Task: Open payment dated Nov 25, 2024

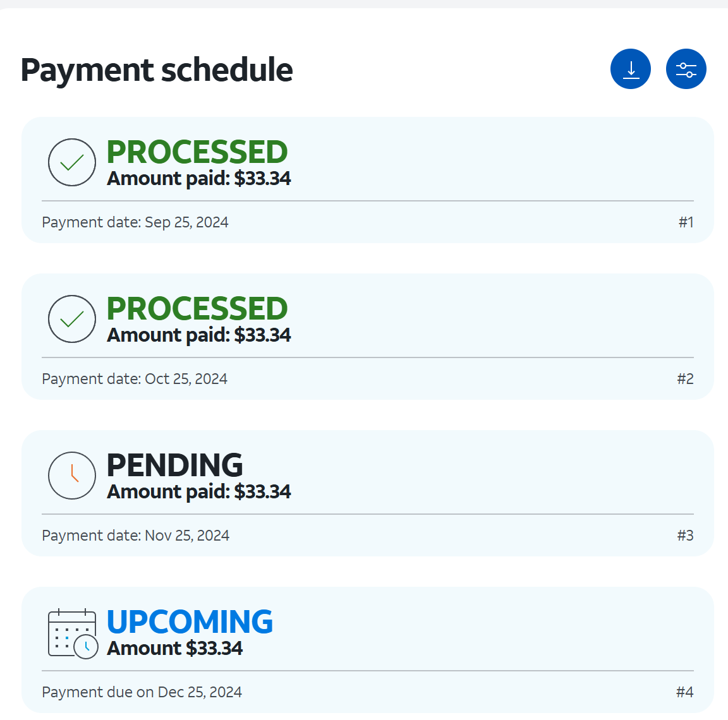Action: tap(135, 536)
